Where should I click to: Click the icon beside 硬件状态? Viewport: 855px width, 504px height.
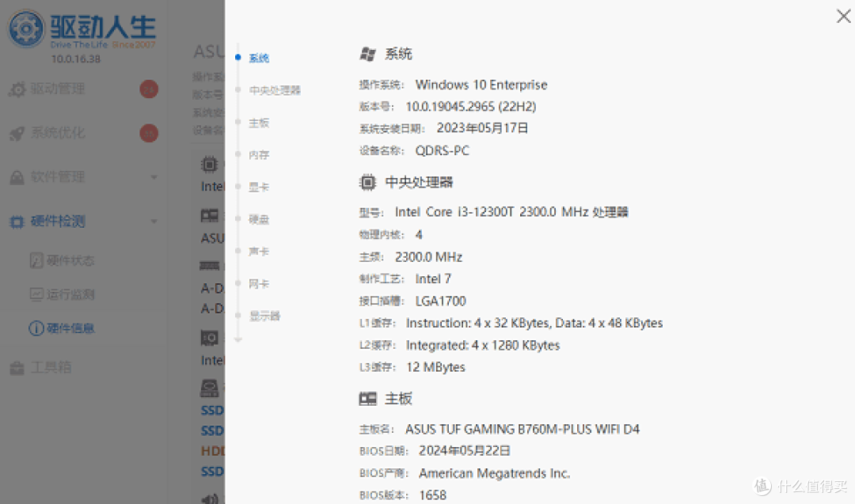[36, 260]
